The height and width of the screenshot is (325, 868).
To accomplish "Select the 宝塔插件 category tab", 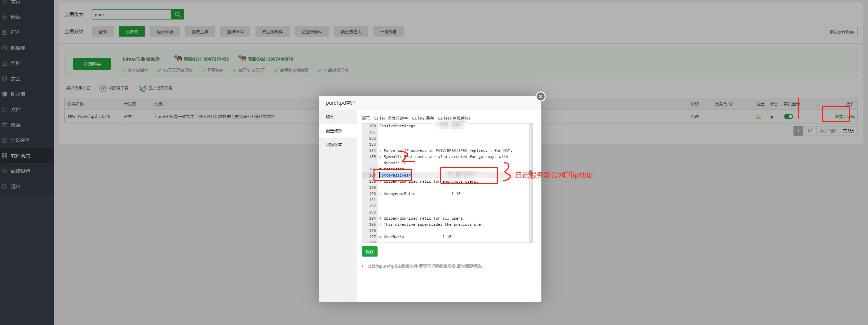I will 235,31.
